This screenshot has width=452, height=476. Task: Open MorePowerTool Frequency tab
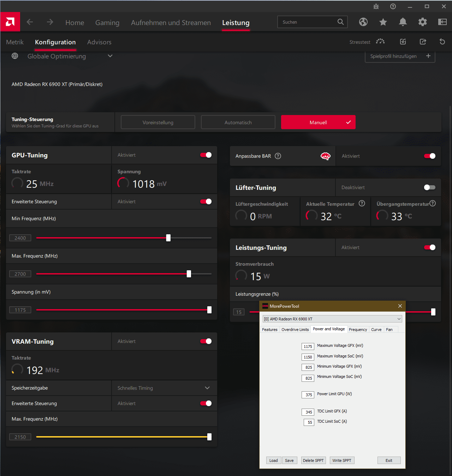[358, 330]
